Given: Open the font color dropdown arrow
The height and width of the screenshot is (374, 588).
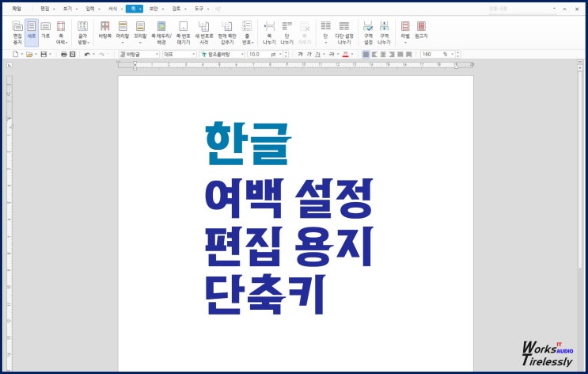Looking at the screenshot, I should [351, 55].
